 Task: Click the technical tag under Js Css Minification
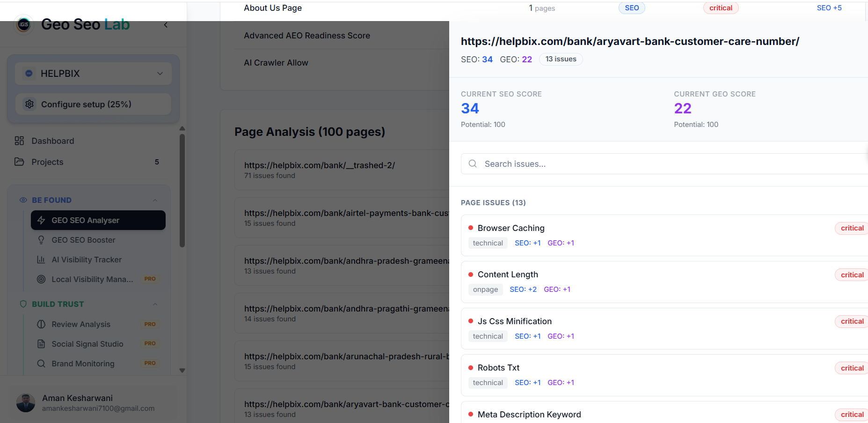[488, 336]
